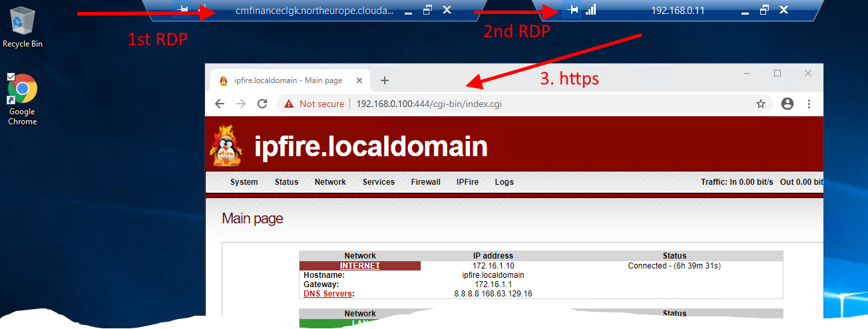Close the ipfire.localdomain browser tab
The height and width of the screenshot is (329, 868).
360,80
